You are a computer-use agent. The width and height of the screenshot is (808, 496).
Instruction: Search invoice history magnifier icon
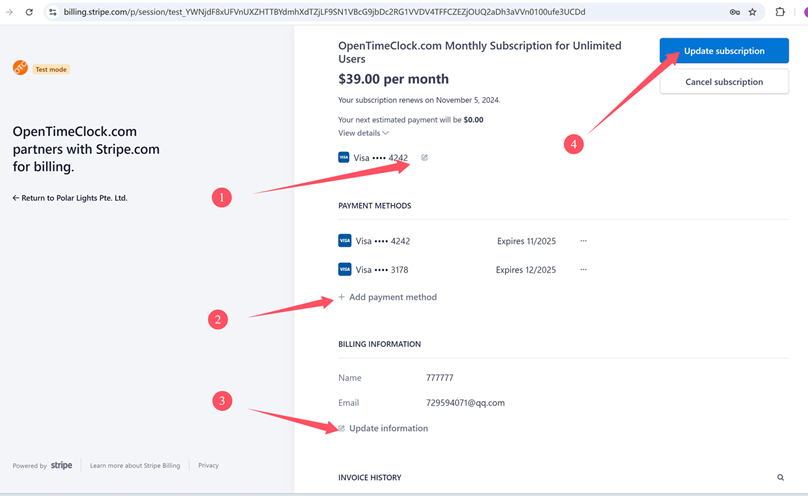(x=781, y=477)
